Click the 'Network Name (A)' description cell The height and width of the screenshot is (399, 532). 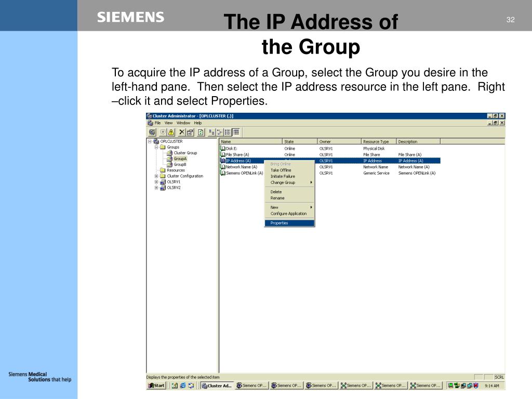[414, 167]
